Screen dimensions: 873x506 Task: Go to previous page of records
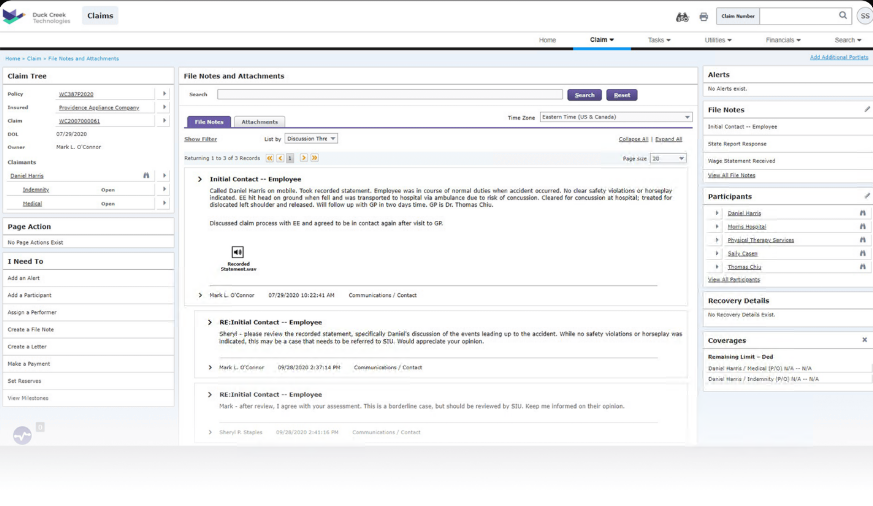[x=280, y=158]
